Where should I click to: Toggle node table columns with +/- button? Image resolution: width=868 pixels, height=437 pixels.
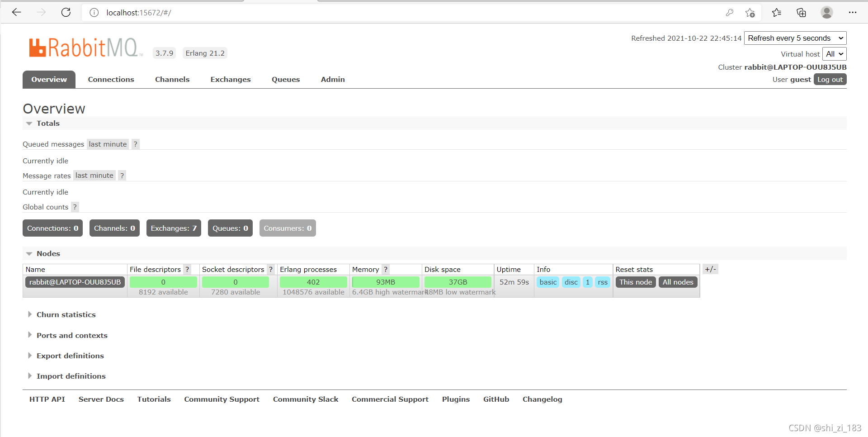[x=710, y=269]
